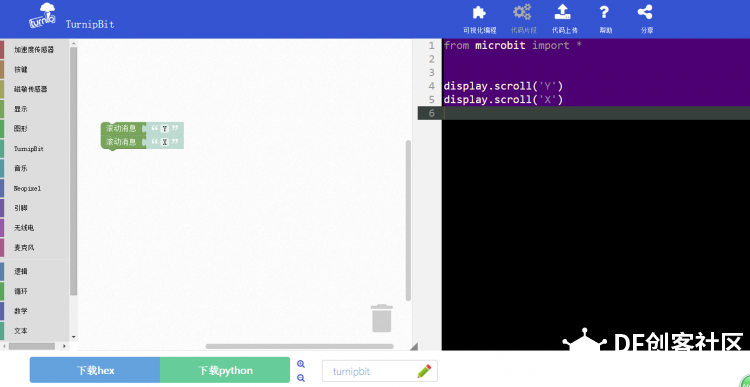
Task: Click line number 4 in the code gutter
Action: tap(431, 87)
